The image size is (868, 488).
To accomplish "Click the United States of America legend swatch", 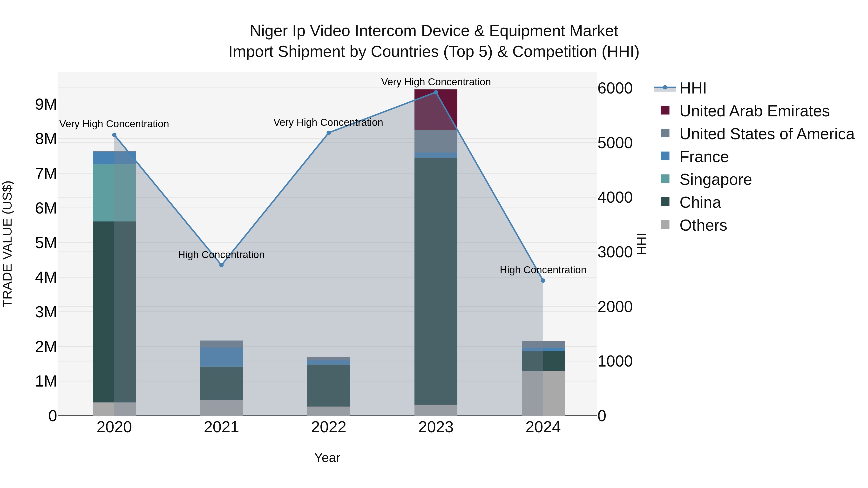I will coord(665,133).
